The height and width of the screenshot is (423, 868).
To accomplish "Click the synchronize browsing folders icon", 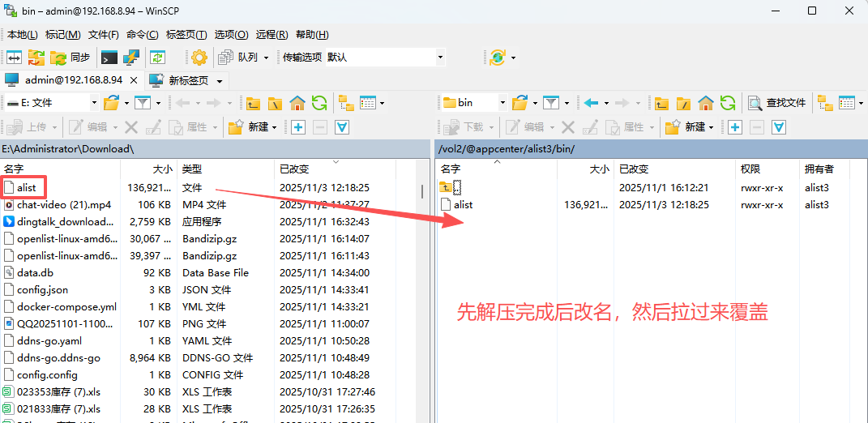I will pos(36,57).
